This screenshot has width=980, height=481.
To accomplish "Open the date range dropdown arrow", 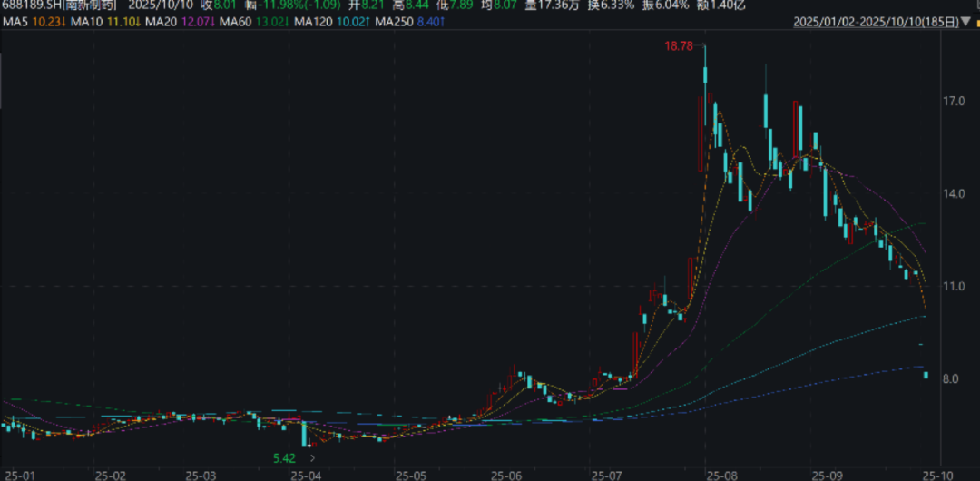I will click(967, 23).
